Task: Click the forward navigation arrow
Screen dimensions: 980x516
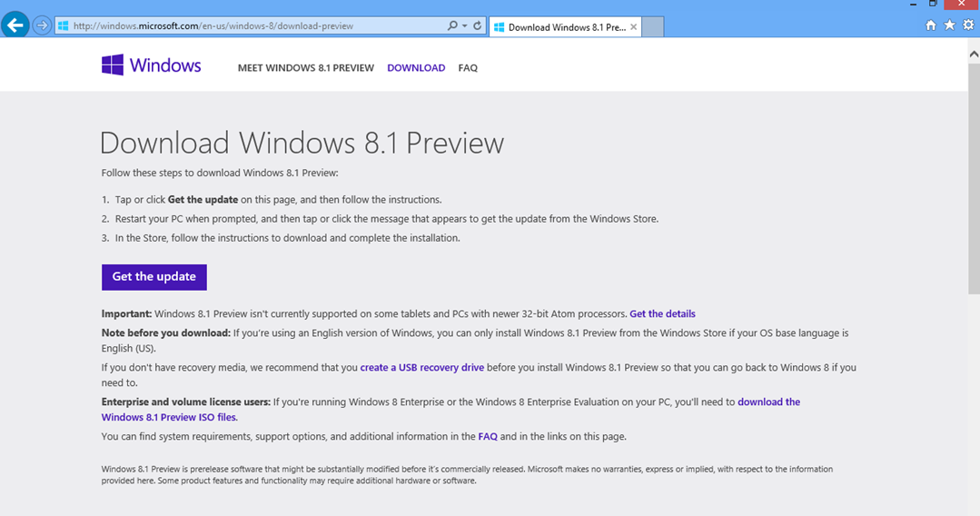Action: tap(42, 25)
